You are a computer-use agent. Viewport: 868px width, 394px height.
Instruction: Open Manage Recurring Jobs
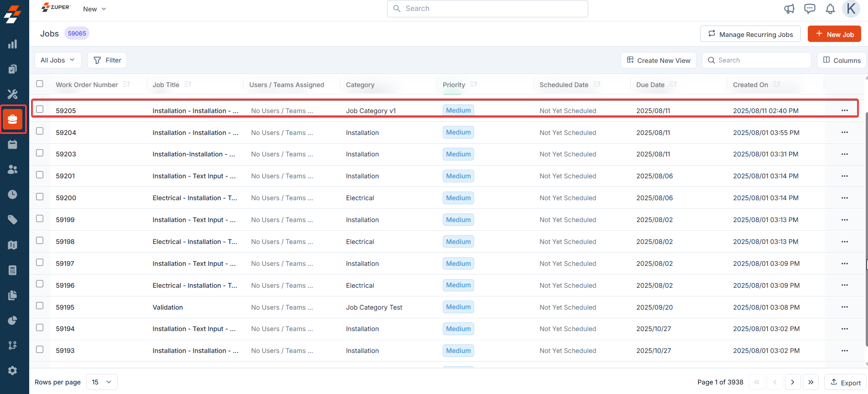(x=750, y=34)
